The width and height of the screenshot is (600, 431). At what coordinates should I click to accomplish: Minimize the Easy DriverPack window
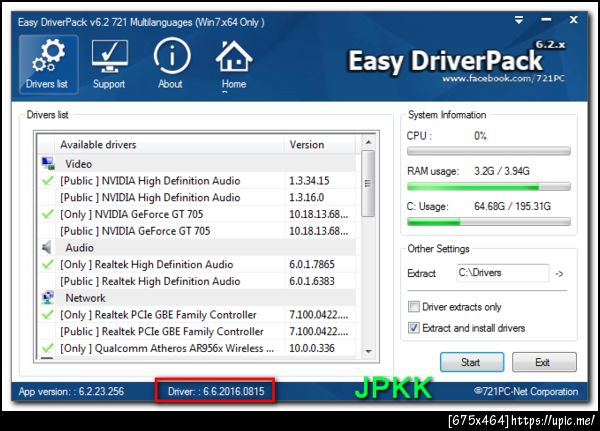546,20
